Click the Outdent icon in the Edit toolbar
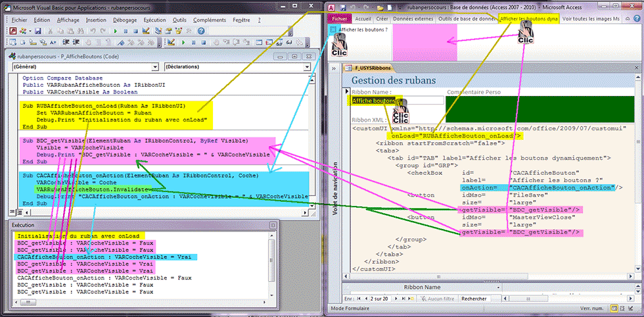The image size is (644, 317). [x=76, y=42]
